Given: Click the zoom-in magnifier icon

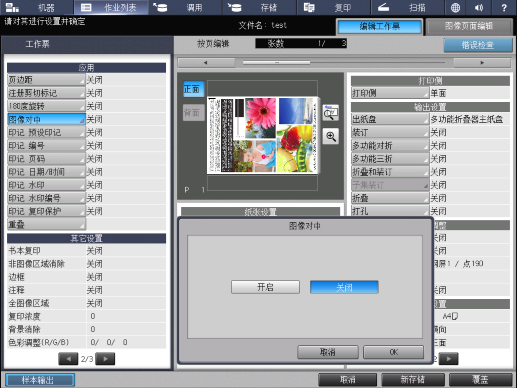Looking at the screenshot, I should pyautogui.click(x=331, y=136).
